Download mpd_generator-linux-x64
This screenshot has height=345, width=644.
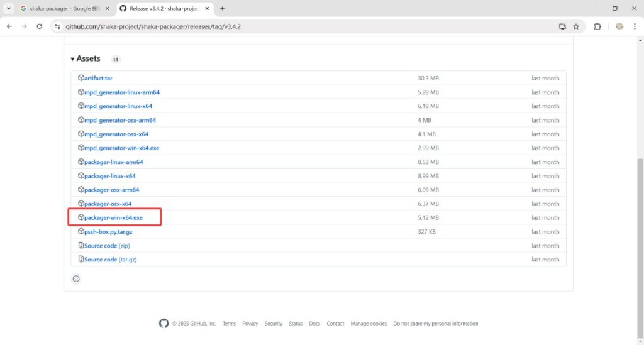118,106
